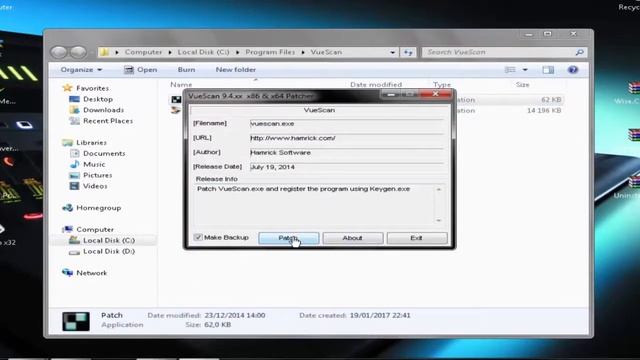Click the Change your view icon
The height and width of the screenshot is (360, 640).
(510, 70)
